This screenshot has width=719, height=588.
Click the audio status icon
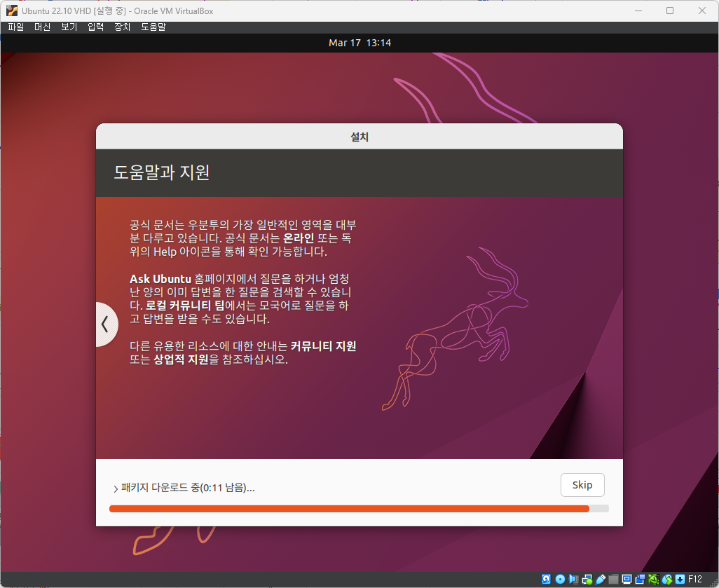[x=573, y=580]
